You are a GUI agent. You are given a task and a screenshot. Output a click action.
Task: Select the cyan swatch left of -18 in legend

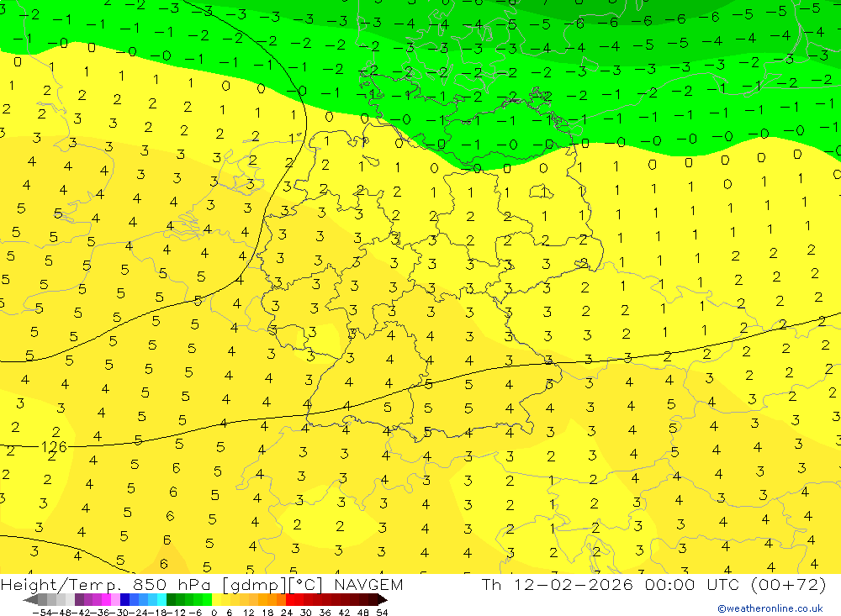(x=161, y=599)
